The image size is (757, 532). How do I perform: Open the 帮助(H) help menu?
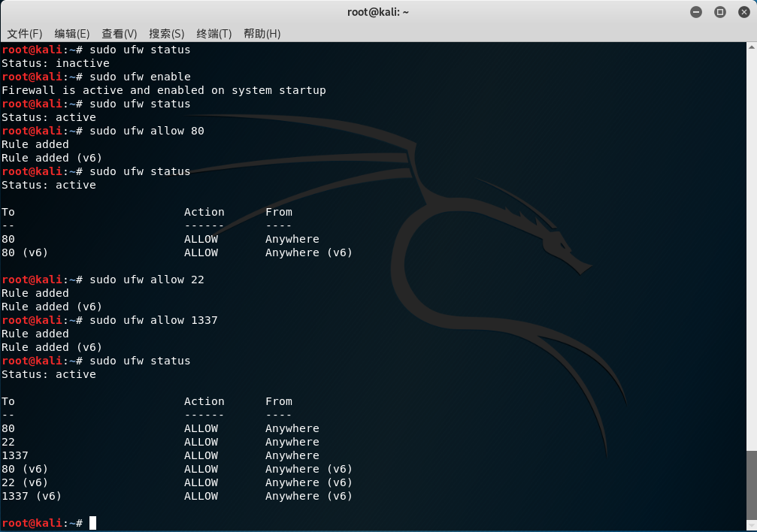pyautogui.click(x=260, y=33)
